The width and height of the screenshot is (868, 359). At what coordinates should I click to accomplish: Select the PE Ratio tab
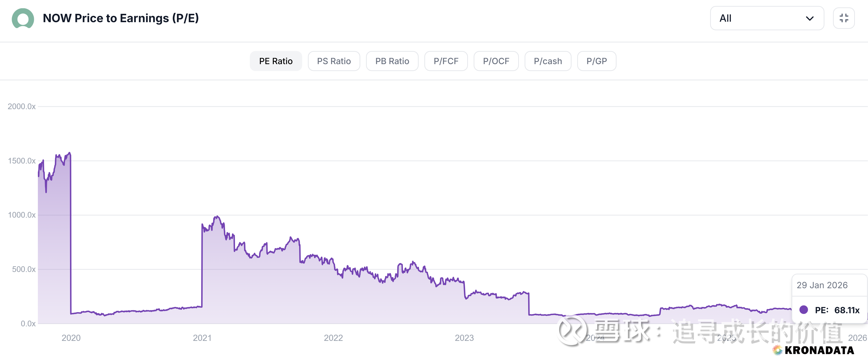point(275,61)
